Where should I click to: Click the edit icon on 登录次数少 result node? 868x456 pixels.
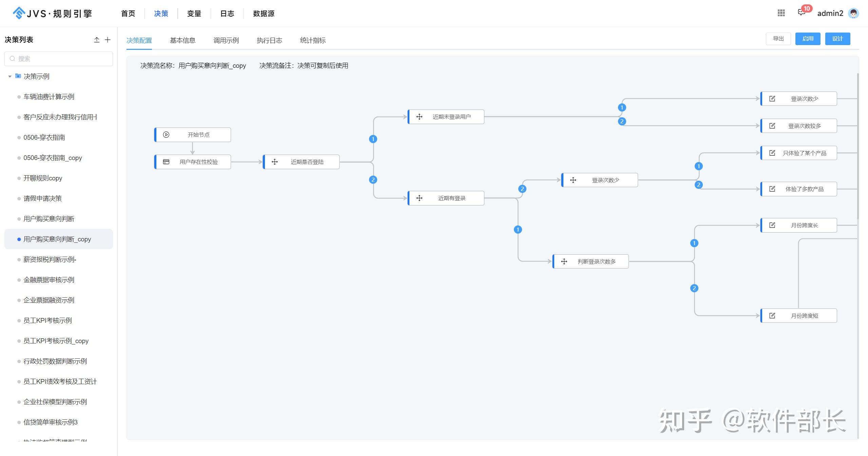(772, 99)
